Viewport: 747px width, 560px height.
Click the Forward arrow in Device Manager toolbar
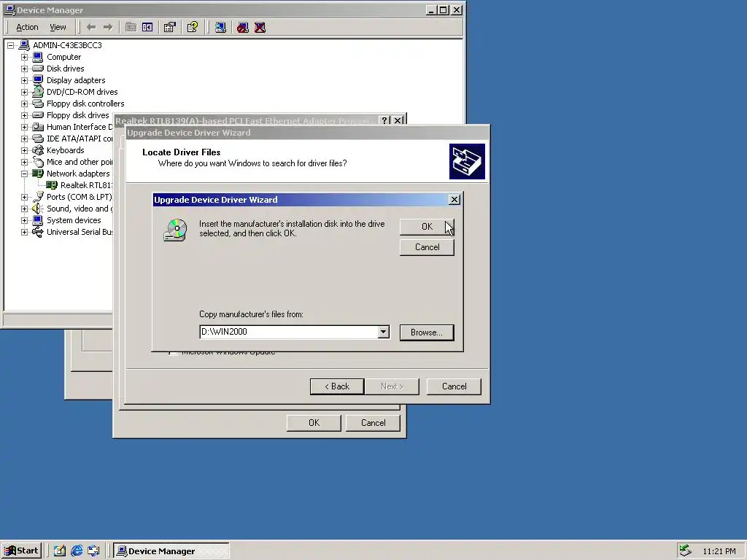pos(108,27)
